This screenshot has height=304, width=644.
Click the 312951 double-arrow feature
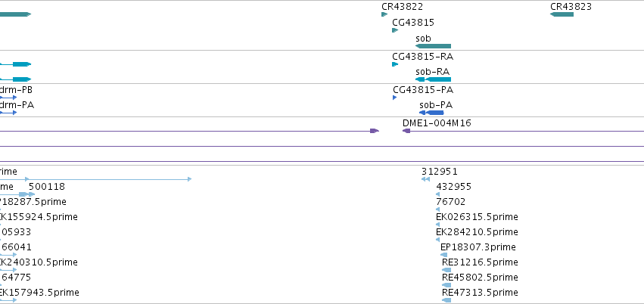(425, 179)
